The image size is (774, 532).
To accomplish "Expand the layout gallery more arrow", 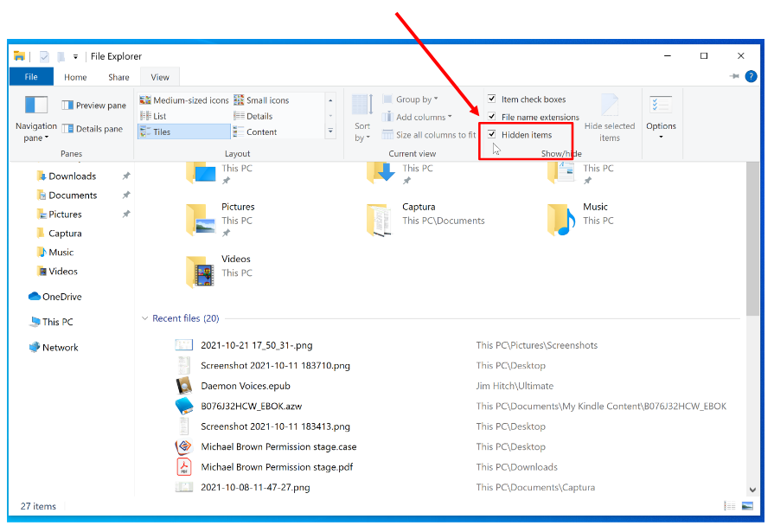I will (330, 131).
